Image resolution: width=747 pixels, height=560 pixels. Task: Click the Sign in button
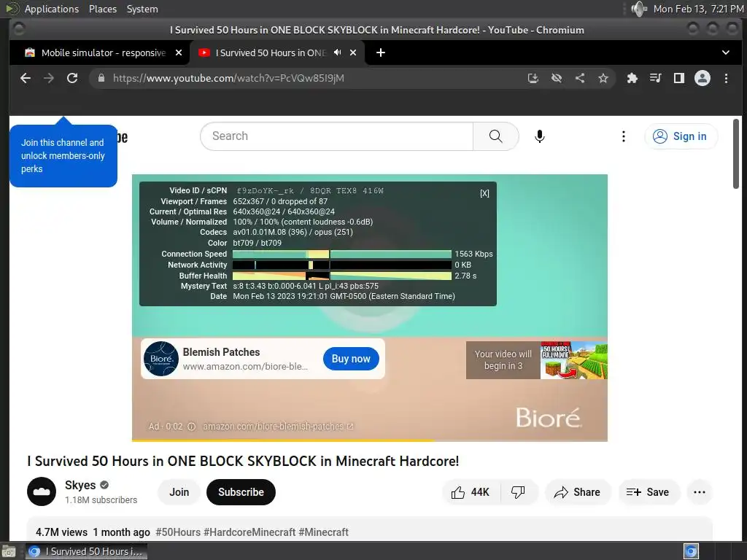pyautogui.click(x=681, y=136)
